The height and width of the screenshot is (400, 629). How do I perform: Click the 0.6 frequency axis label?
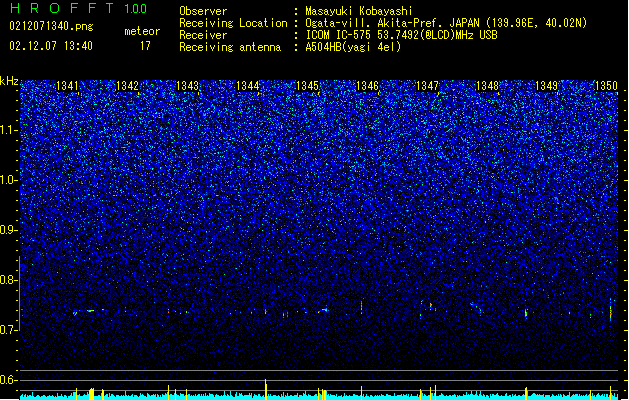pyautogui.click(x=9, y=380)
